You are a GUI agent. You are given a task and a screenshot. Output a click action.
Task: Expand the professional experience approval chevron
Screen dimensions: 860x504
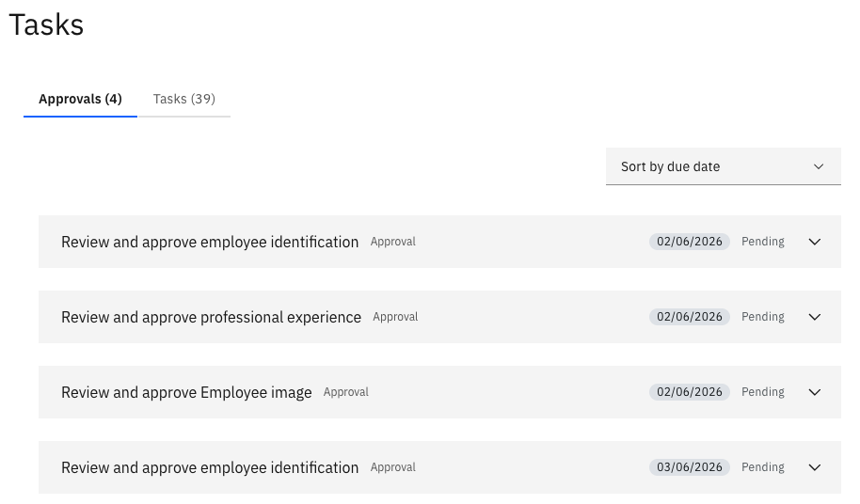pos(815,317)
